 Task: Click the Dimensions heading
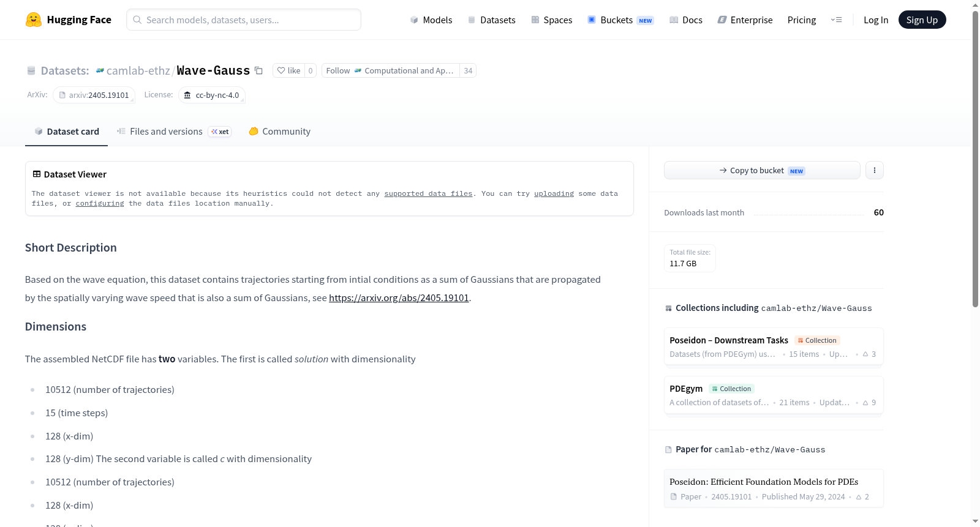(56, 326)
